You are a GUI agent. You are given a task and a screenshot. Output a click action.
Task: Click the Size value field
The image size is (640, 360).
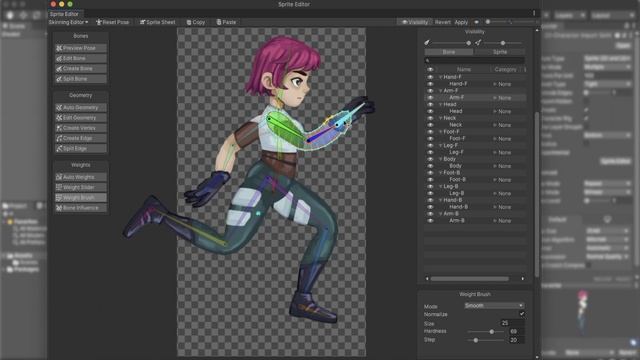(x=513, y=323)
